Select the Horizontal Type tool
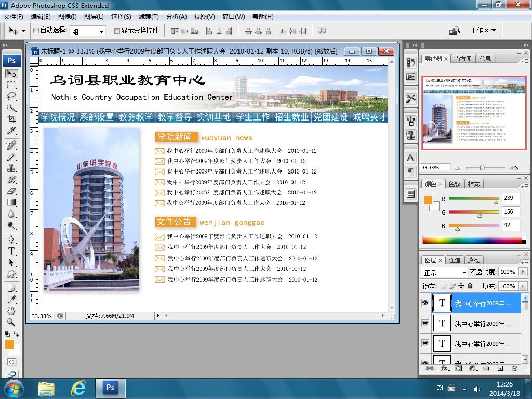Screen dimensions: 532x399 point(11,251)
